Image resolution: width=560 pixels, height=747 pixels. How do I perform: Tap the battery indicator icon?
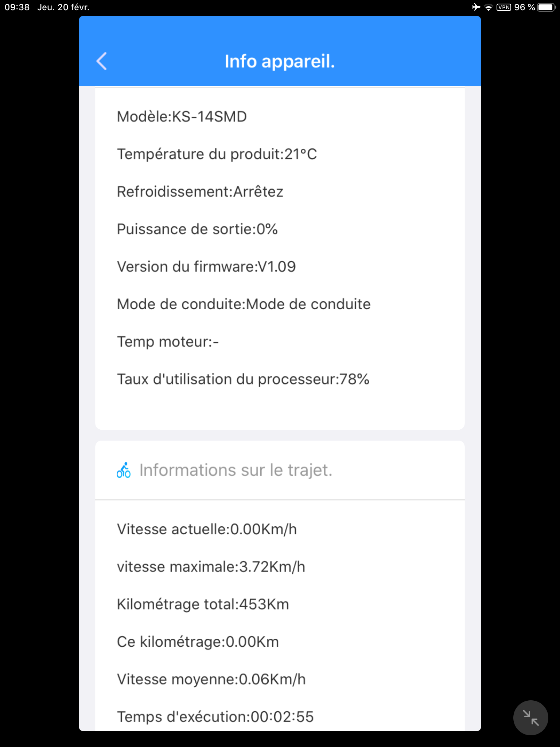coord(547,7)
